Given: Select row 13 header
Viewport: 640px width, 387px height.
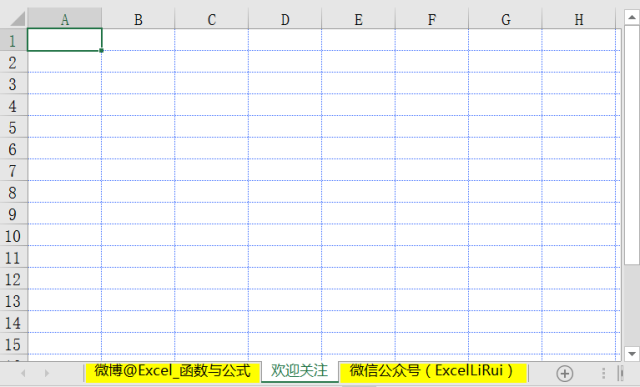Looking at the screenshot, I should (x=13, y=300).
